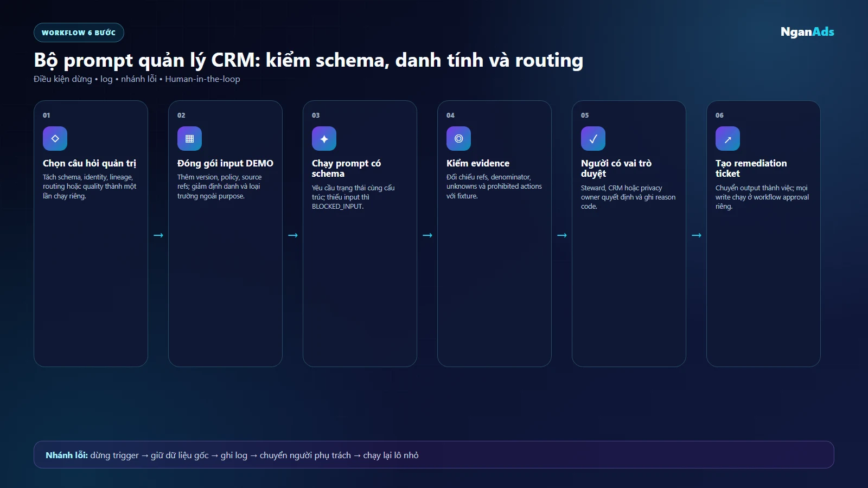Screen dimensions: 868x488
Task: Click the step number 06 label
Action: point(719,115)
